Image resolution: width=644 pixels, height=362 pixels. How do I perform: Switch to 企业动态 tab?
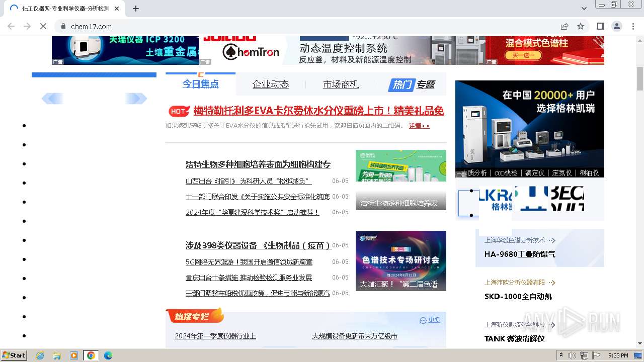(x=271, y=84)
